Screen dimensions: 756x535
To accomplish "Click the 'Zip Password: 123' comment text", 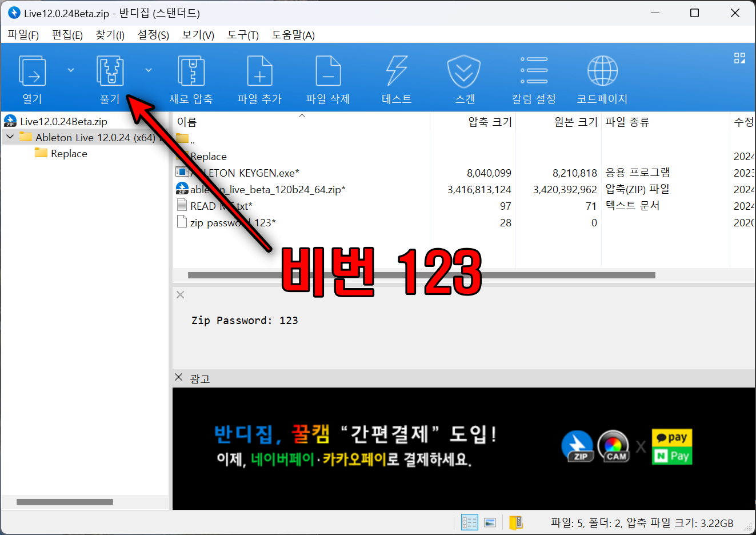I will pos(245,321).
